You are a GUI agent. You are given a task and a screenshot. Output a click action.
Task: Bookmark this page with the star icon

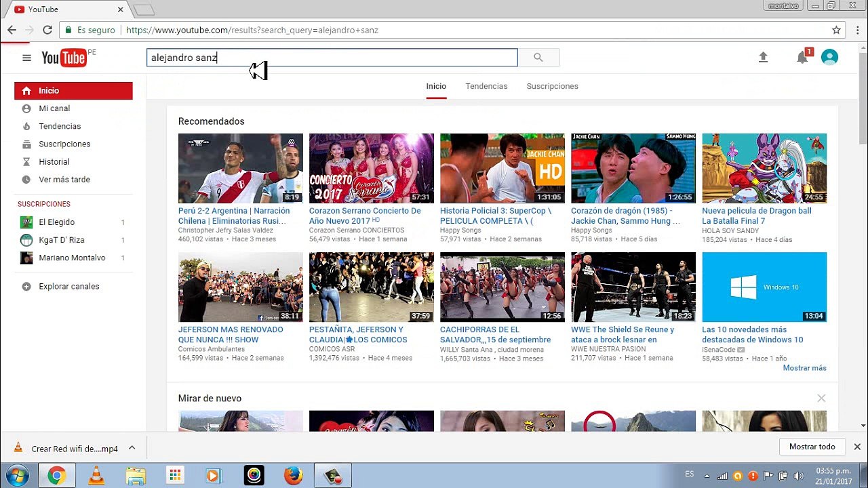[836, 30]
